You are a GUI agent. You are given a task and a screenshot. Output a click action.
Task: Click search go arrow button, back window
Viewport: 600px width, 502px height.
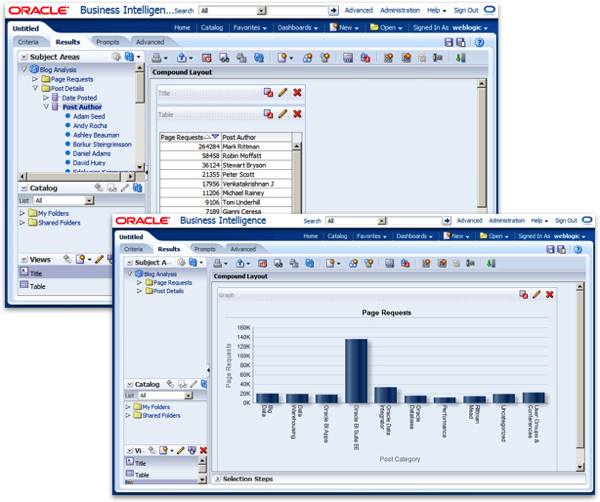coord(334,11)
